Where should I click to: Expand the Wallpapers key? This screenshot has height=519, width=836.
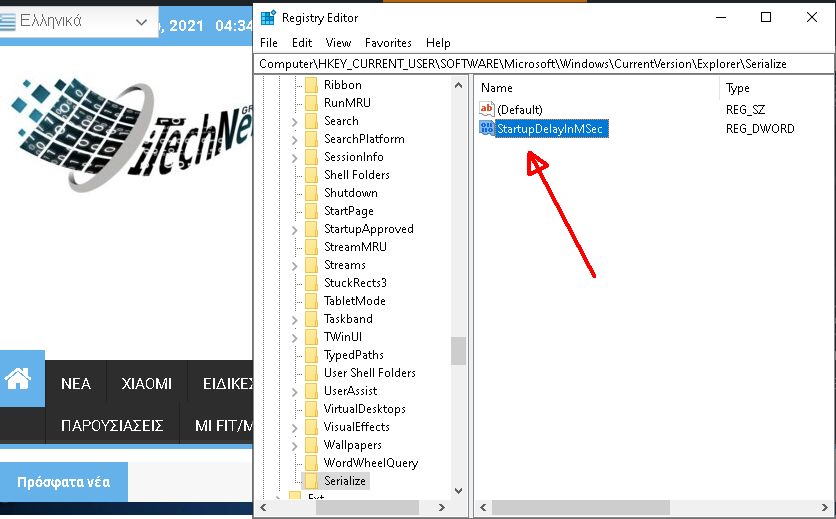(x=295, y=445)
